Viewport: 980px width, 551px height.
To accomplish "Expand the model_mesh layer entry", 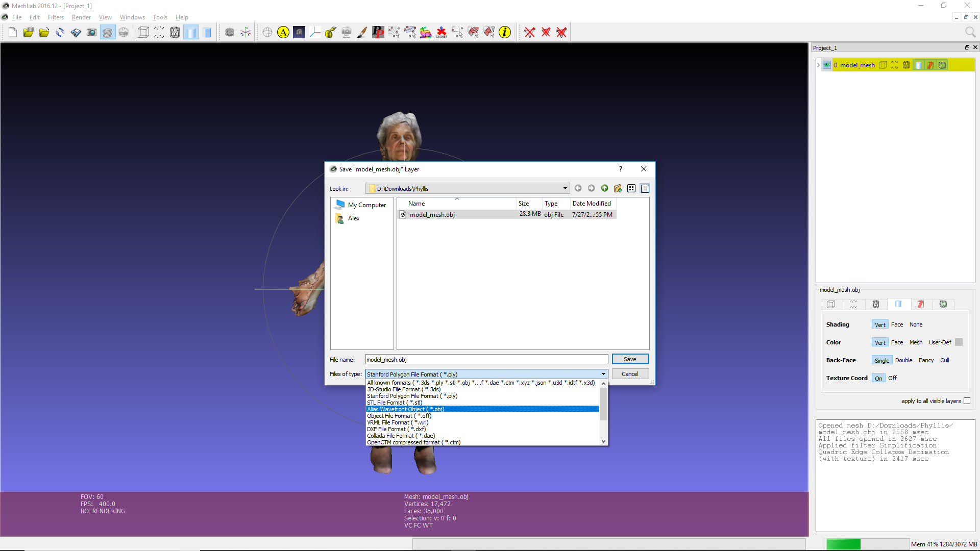I will coord(818,65).
